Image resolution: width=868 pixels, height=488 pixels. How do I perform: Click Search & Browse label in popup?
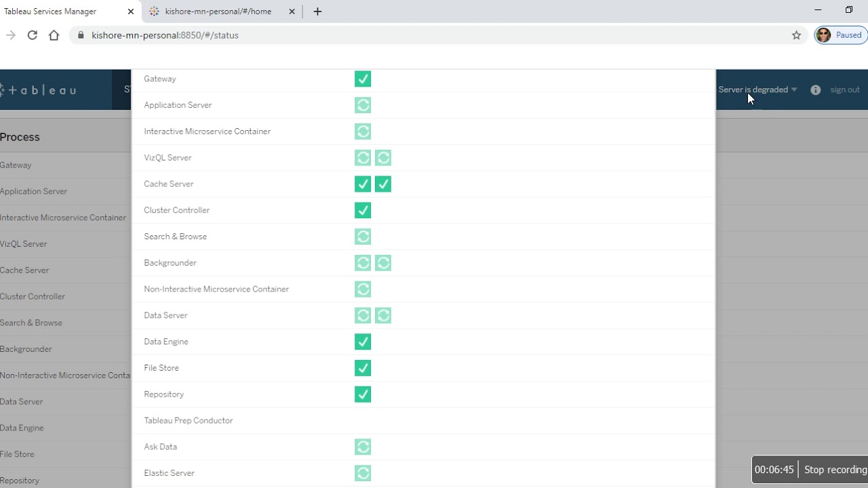click(x=176, y=237)
